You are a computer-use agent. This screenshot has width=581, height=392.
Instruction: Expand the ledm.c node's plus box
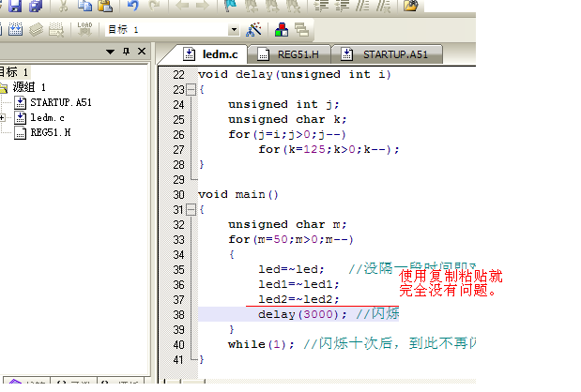click(2, 118)
